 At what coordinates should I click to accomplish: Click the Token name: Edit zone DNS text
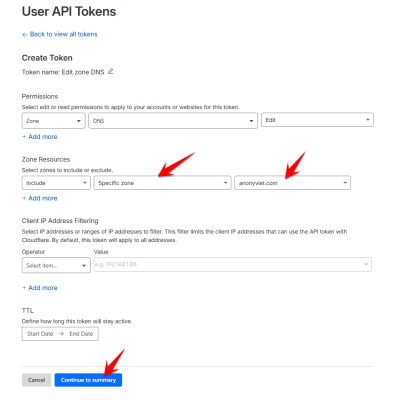63,72
